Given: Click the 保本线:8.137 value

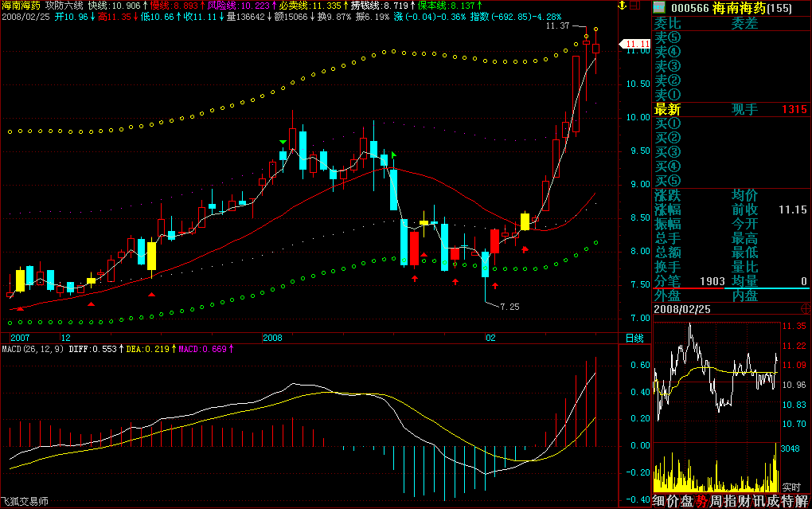Looking at the screenshot, I should click(447, 6).
